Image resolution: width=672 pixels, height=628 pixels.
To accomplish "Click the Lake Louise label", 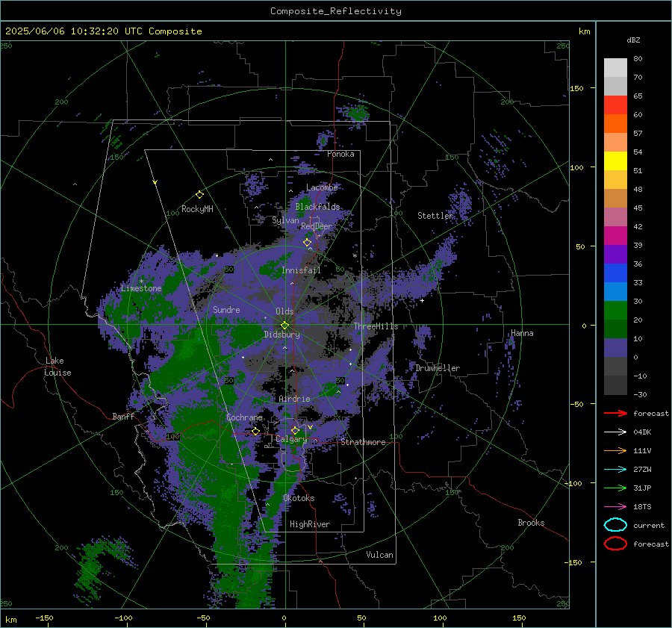I will pyautogui.click(x=57, y=367).
